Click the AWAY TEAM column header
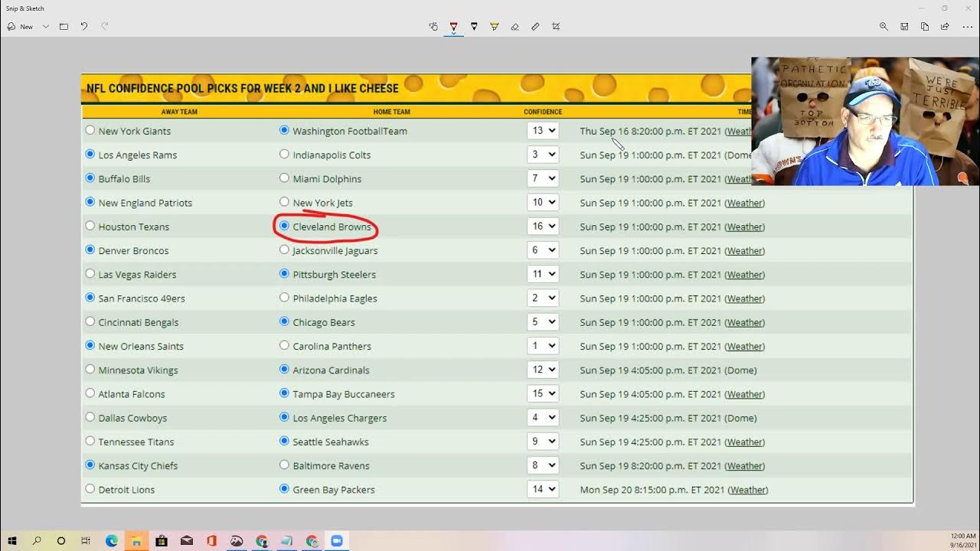This screenshot has height=551, width=980. coord(180,112)
